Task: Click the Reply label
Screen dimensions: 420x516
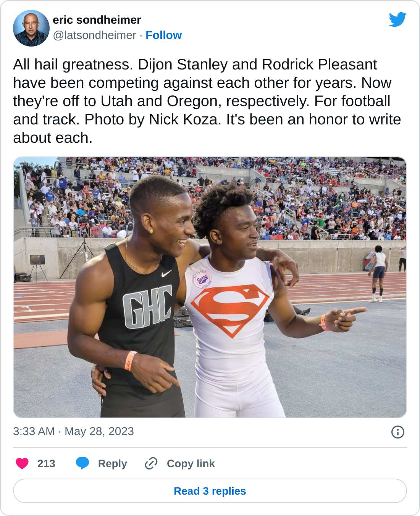Action: point(112,463)
